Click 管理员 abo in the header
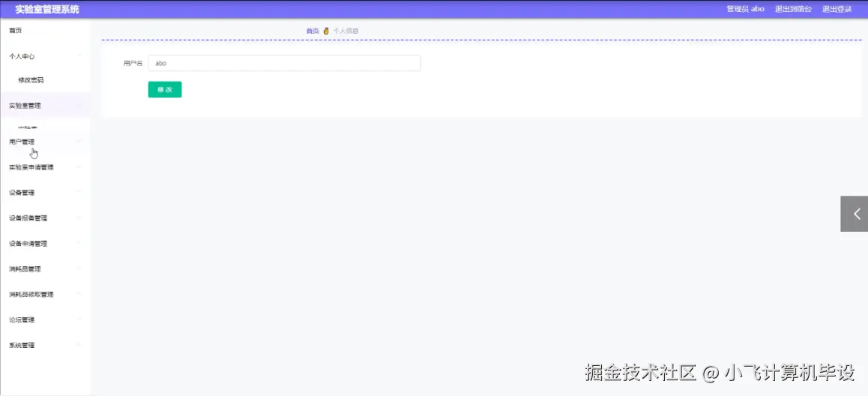Viewport: 868px width, 396px height. [745, 9]
